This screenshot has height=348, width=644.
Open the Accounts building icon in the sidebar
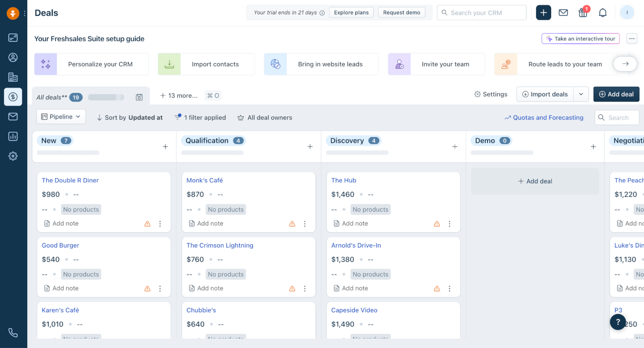point(13,77)
